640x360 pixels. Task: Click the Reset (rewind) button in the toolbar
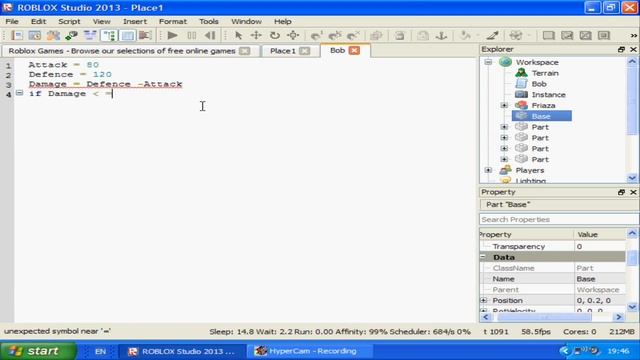click(x=210, y=36)
